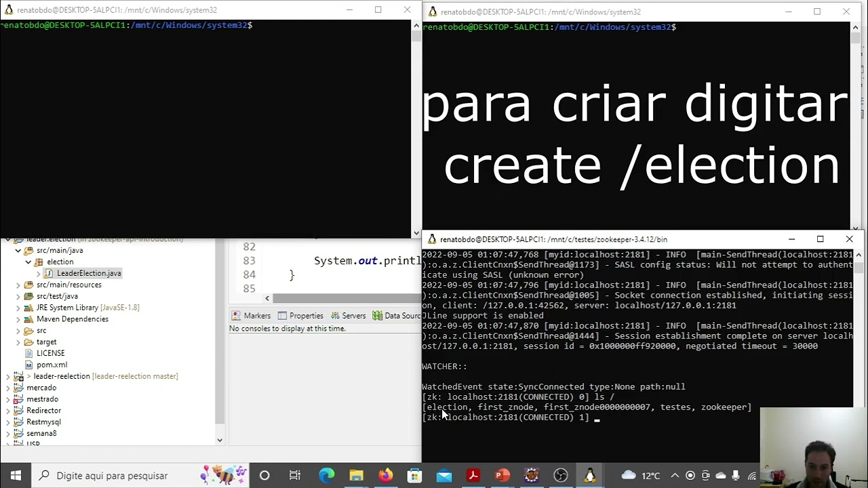
Task: Expand the mercado project
Action: [x=8, y=388]
